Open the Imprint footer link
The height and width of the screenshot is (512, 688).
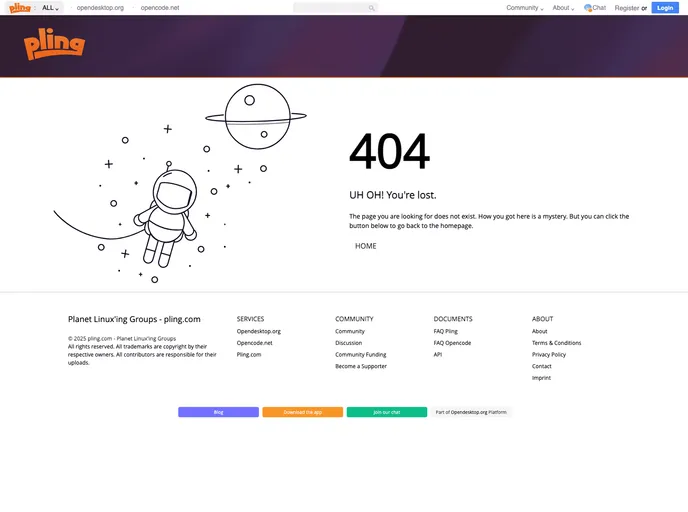tap(541, 378)
